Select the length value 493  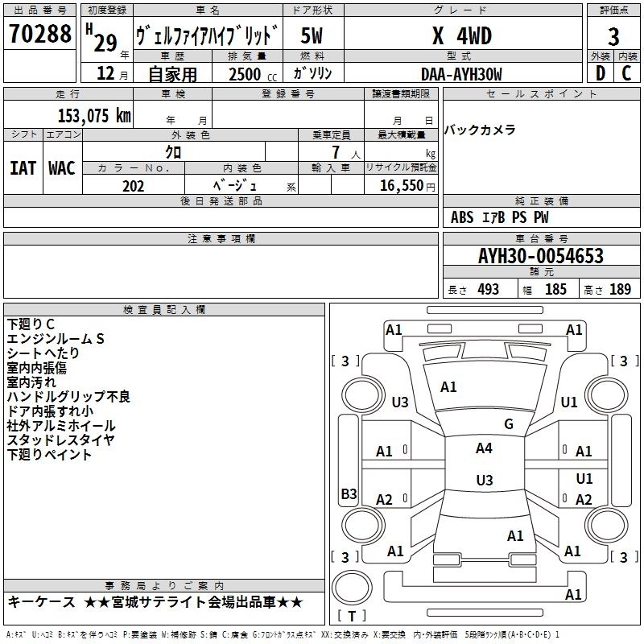tap(489, 289)
